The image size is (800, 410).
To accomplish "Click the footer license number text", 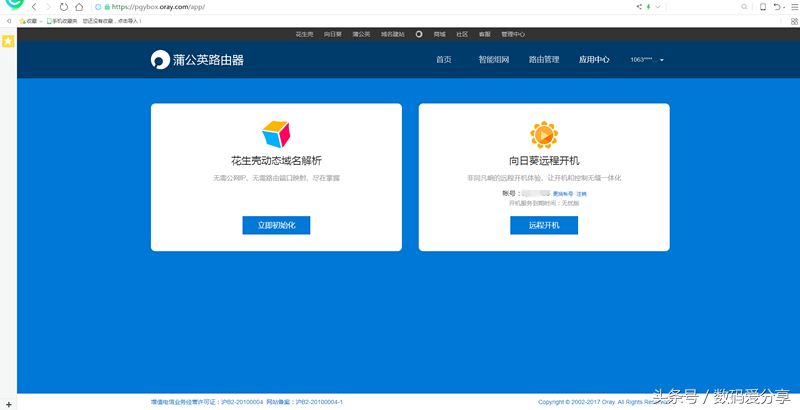I will click(x=247, y=402).
